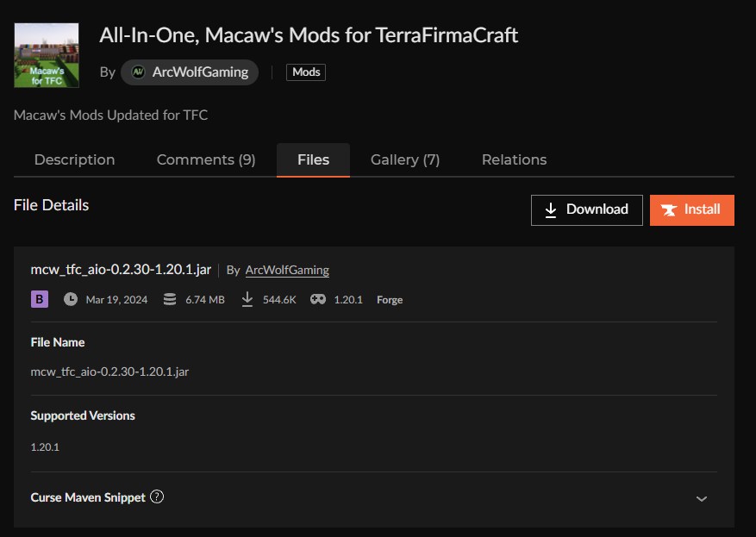Go to the Relations tab
The width and height of the screenshot is (756, 537).
pos(514,159)
